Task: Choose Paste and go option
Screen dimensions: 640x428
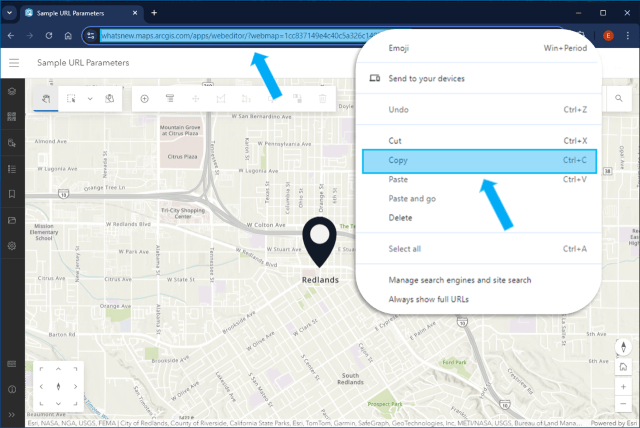Action: tap(479, 199)
